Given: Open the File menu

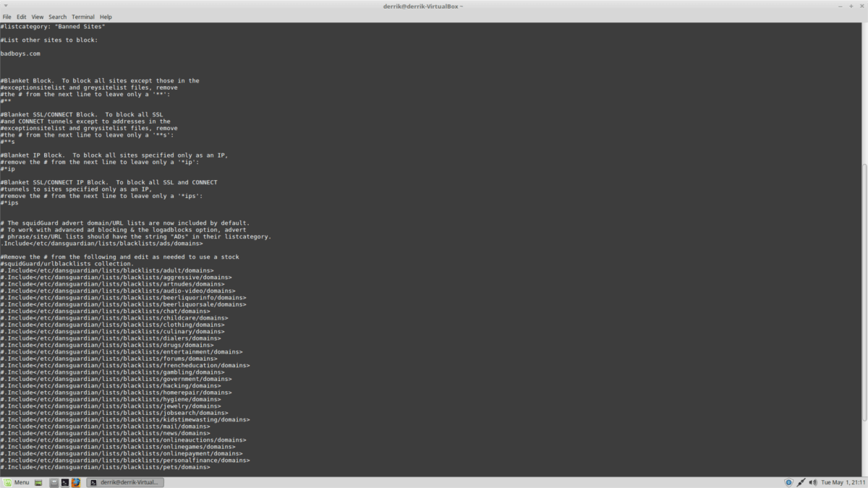Looking at the screenshot, I should coord(7,17).
